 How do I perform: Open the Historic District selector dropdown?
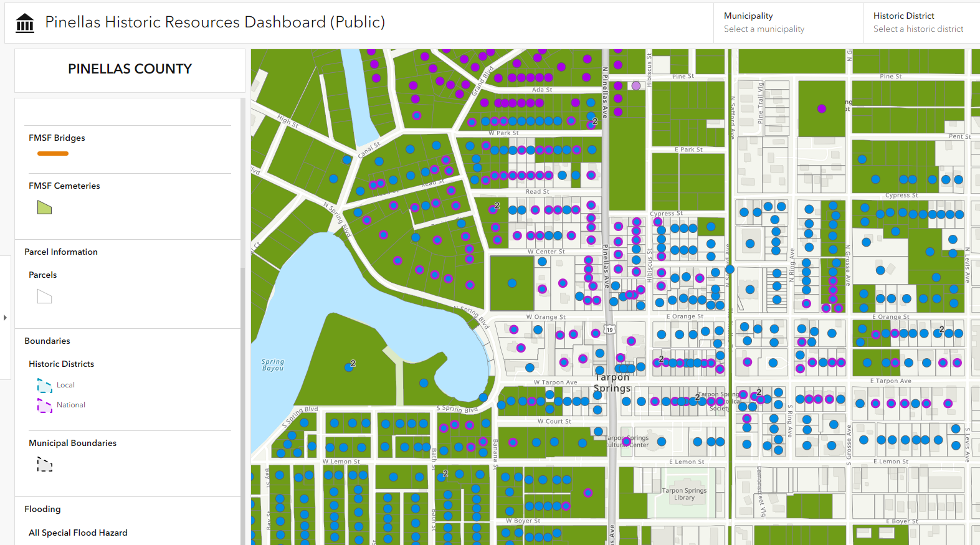918,22
